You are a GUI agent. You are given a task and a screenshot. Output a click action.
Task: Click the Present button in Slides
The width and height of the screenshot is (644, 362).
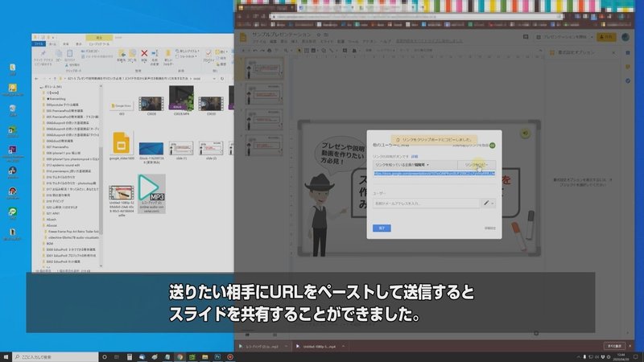tap(561, 37)
